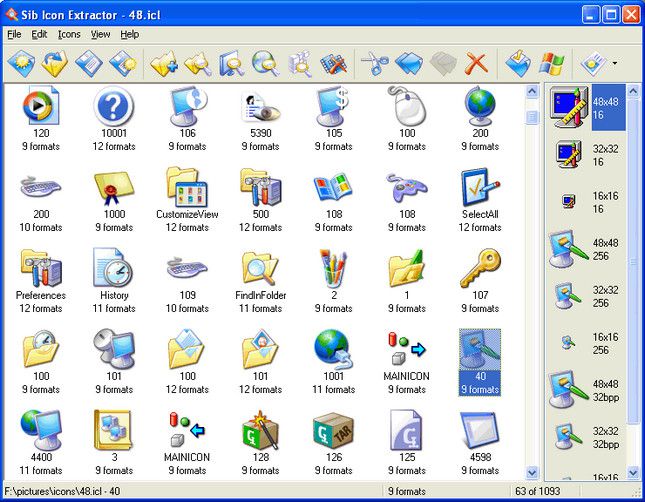Choose the 32x32 16 format entry

pos(587,155)
